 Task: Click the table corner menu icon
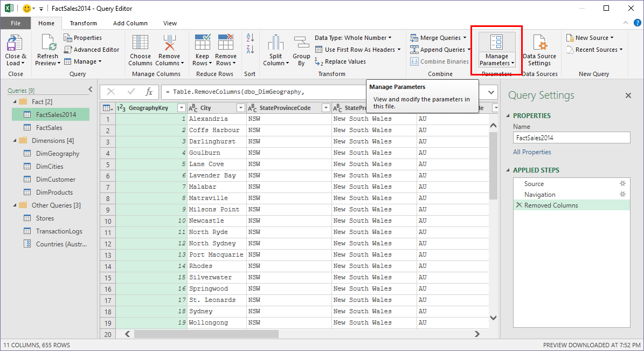[x=108, y=108]
